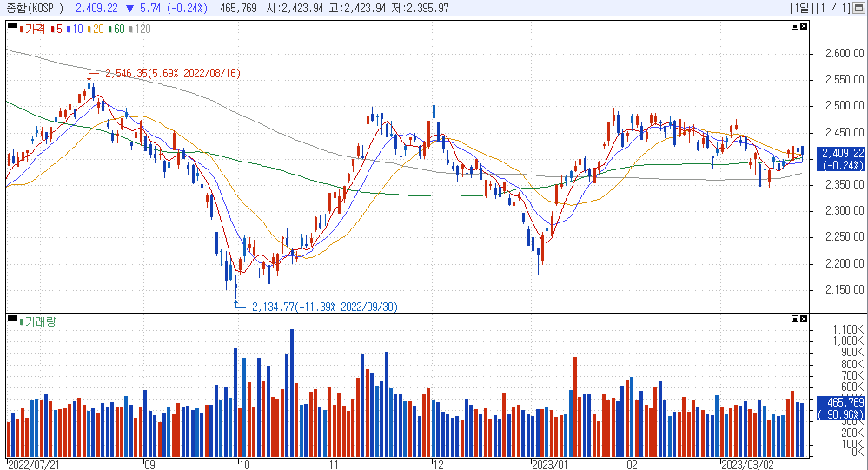The width and height of the screenshot is (868, 470).
Task: Click the 12 month marker on time axis
Action: click(438, 465)
